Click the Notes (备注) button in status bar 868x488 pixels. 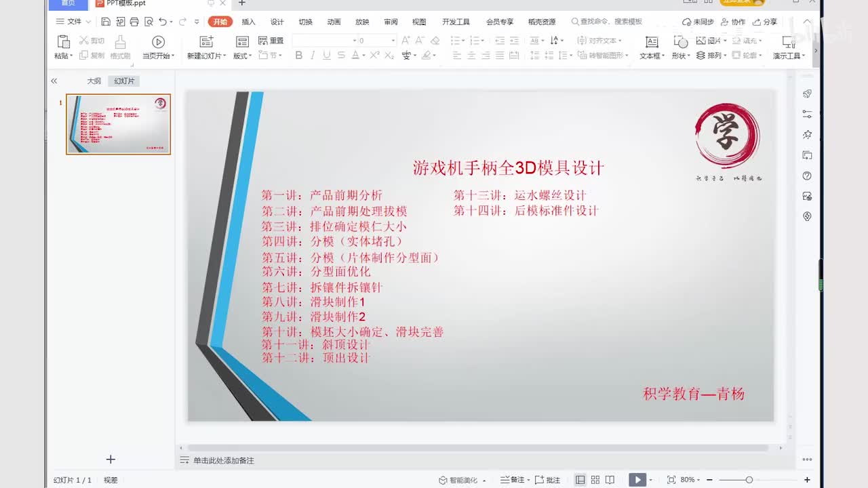point(513,480)
